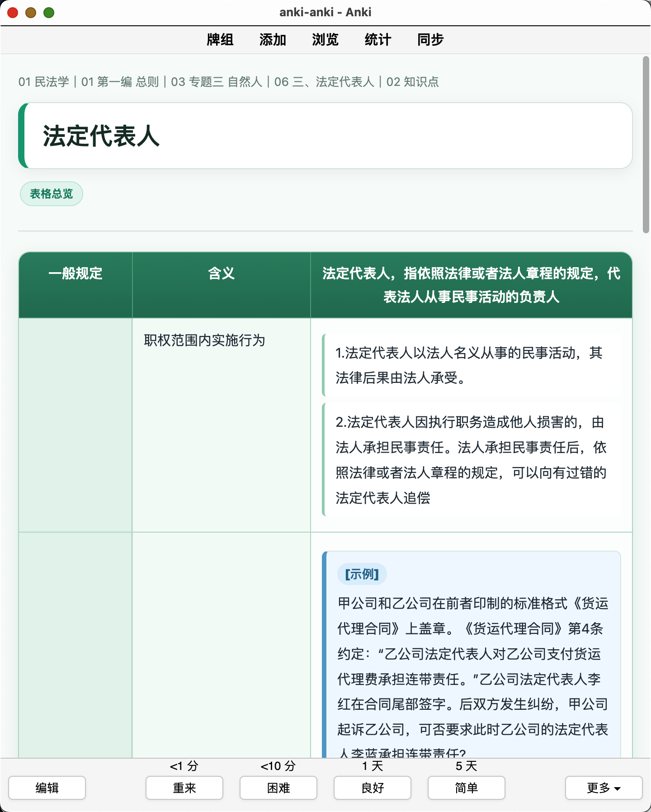Click the 5 天 interval label
This screenshot has width=651, height=812.
coord(467,766)
